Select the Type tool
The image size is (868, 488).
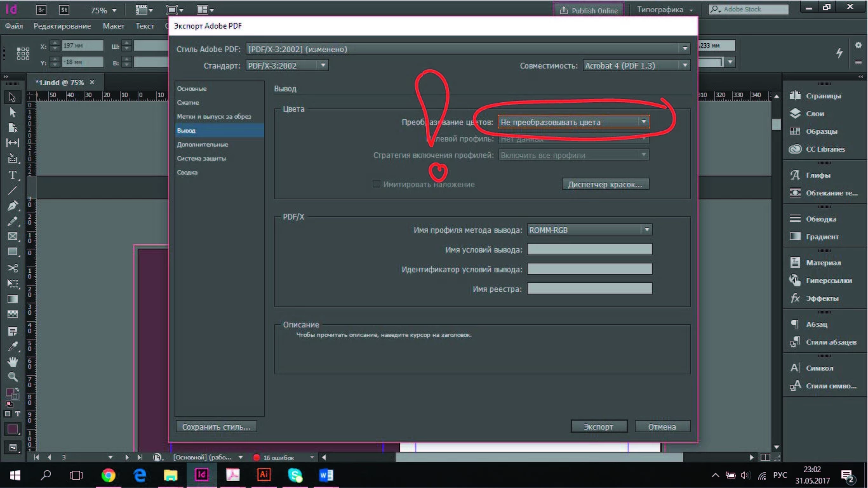tap(12, 175)
